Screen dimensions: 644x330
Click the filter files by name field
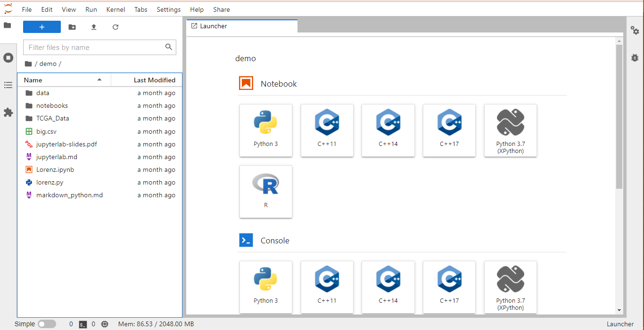[99, 47]
